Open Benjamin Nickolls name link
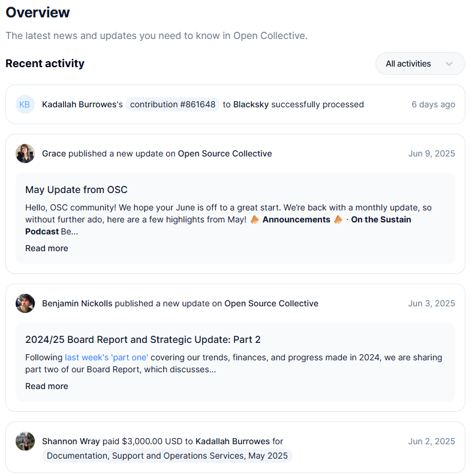Screen dimensions: 472x476 point(77,303)
